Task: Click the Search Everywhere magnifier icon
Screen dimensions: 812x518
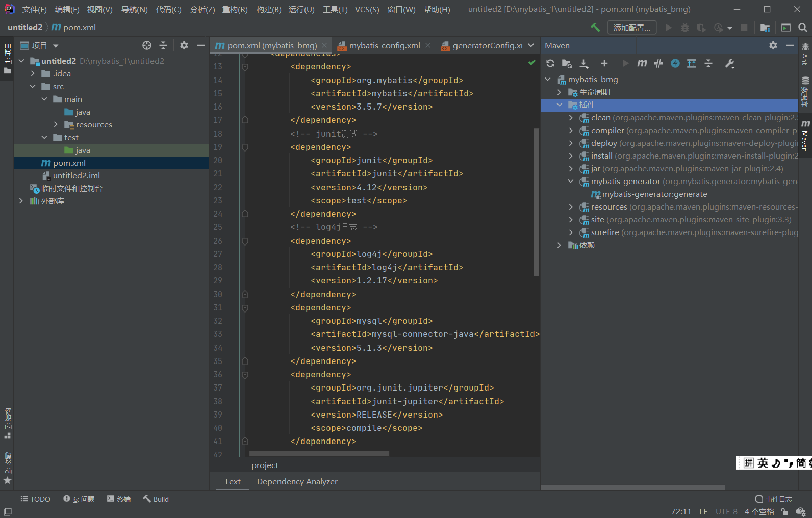Action: 802,28
